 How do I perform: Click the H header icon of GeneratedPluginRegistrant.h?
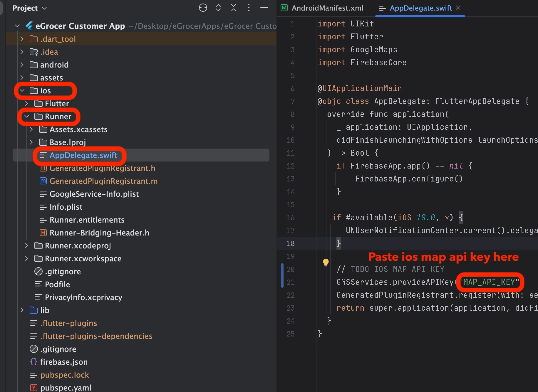(x=43, y=168)
